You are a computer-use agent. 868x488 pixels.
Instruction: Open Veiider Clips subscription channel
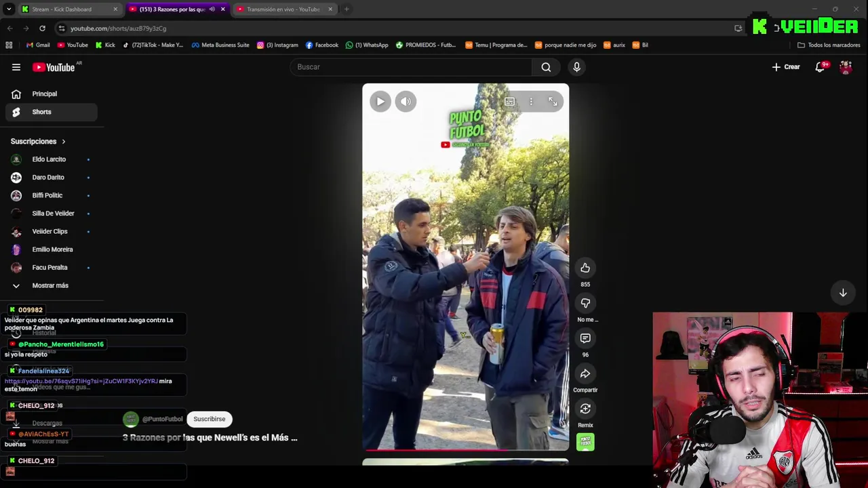coord(51,231)
